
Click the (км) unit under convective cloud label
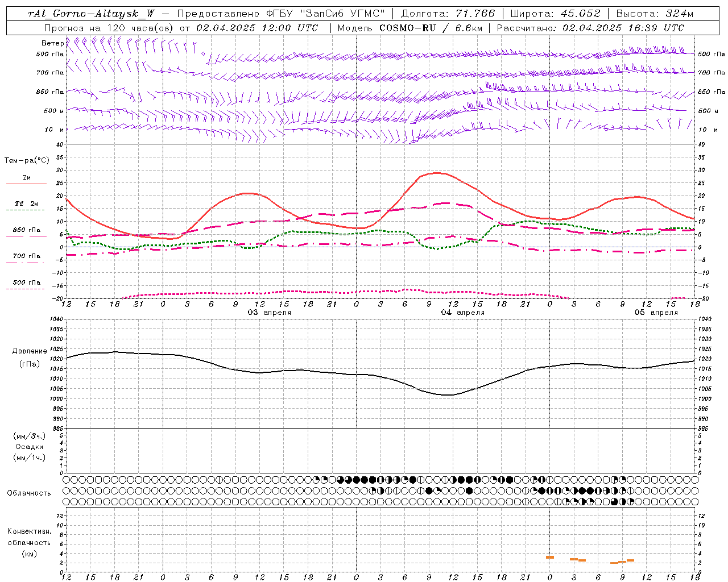29,554
